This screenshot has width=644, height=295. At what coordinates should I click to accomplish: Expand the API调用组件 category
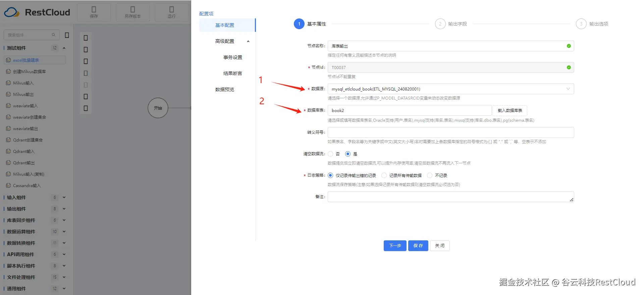pos(64,254)
